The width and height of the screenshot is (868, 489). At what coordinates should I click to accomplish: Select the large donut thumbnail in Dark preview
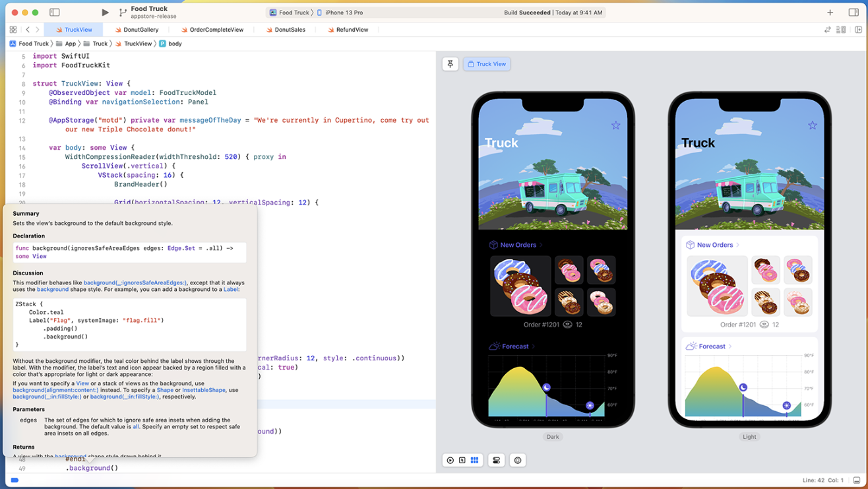[x=520, y=286]
